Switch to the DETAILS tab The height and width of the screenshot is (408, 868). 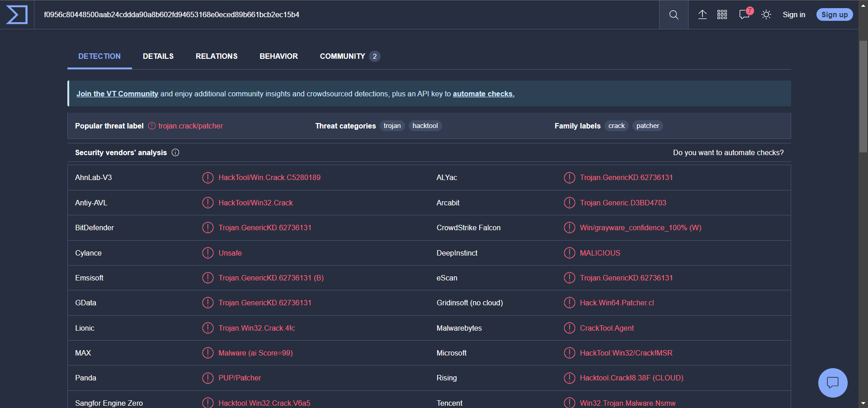[x=158, y=56]
